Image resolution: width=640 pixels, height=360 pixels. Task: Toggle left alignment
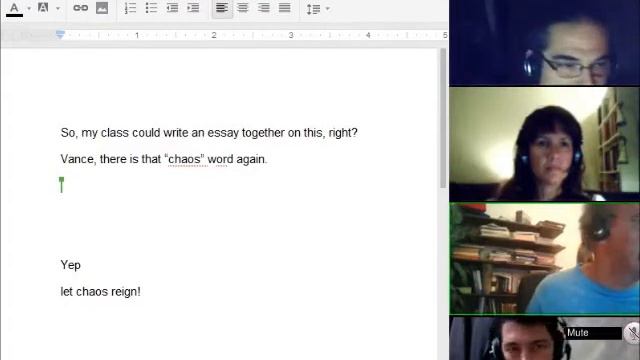[222, 8]
